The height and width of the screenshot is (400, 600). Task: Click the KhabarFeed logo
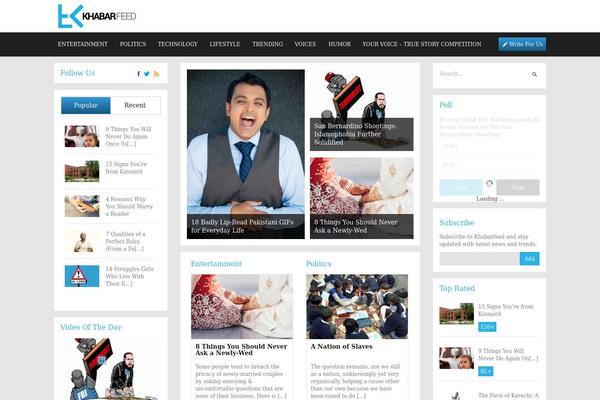click(97, 16)
